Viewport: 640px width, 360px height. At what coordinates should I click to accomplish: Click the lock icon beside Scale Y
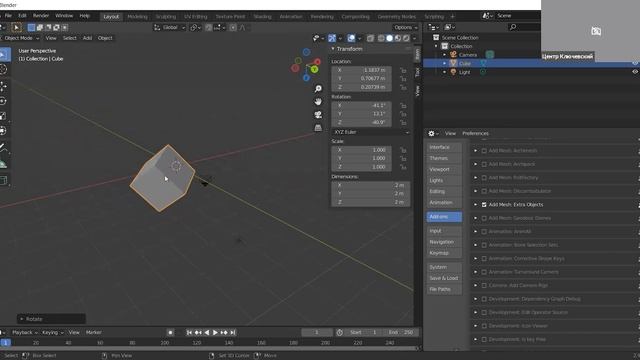pos(403,158)
